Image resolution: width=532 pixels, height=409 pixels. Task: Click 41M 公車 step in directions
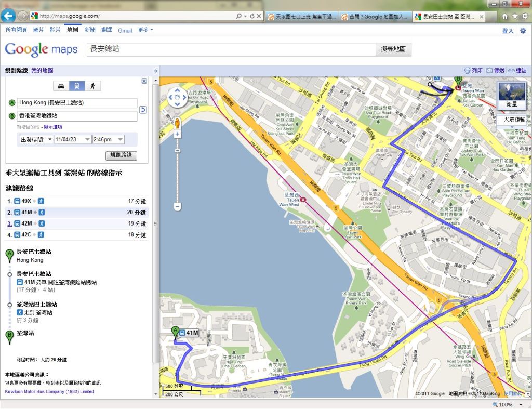(57, 282)
